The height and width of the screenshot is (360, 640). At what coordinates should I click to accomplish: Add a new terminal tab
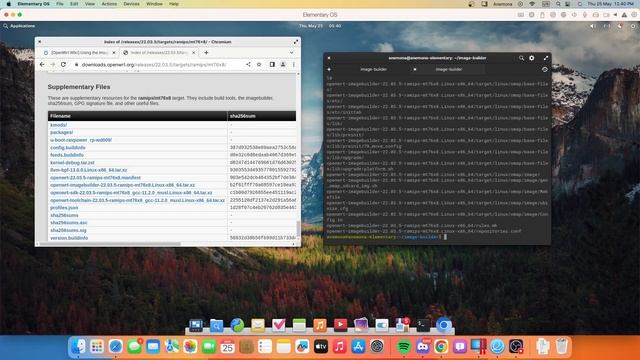point(329,69)
